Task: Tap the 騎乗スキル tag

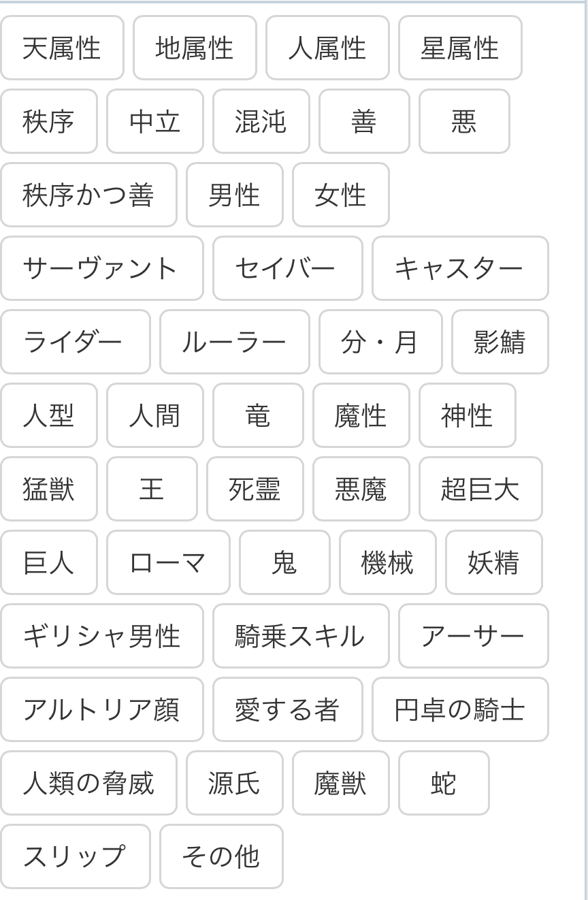Action: pos(300,637)
